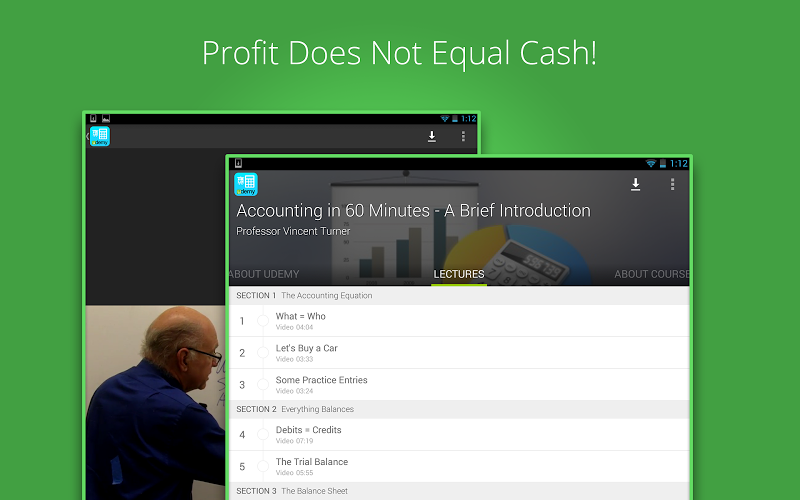Toggle completion circle for Let's Buy a Car

tap(263, 353)
